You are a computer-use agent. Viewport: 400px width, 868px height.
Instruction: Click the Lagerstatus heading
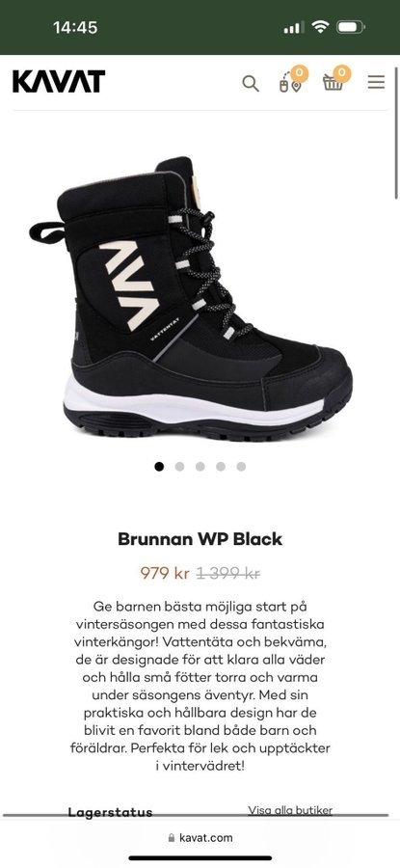(110, 812)
